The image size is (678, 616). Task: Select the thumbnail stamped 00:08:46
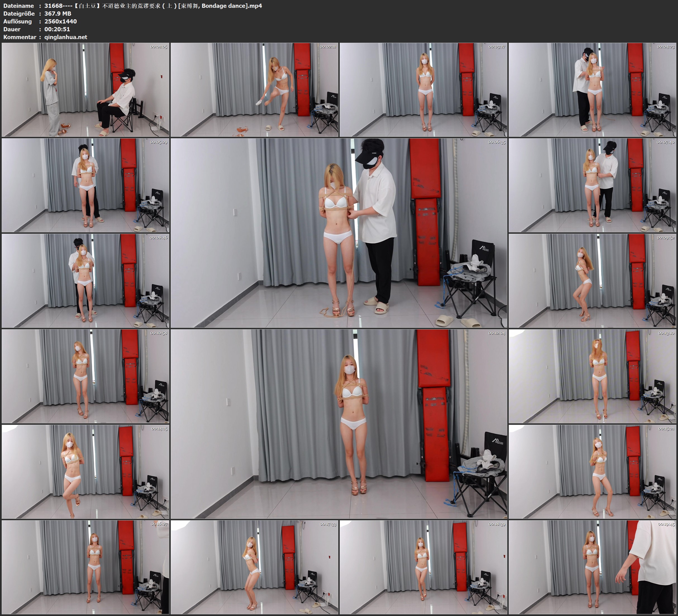(85, 281)
